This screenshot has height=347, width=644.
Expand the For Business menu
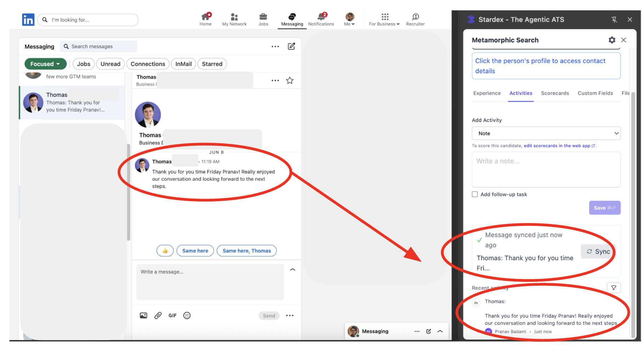(384, 19)
